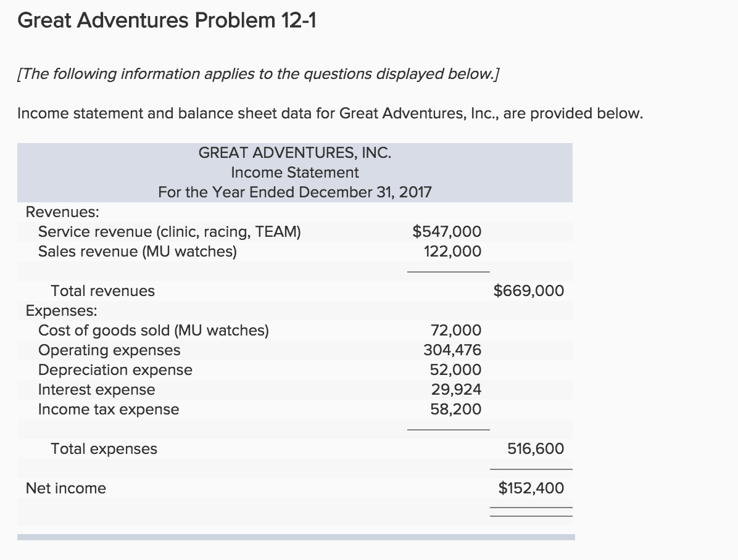Select the Expenses section label
Viewport: 738px width, 560px height.
(x=61, y=310)
